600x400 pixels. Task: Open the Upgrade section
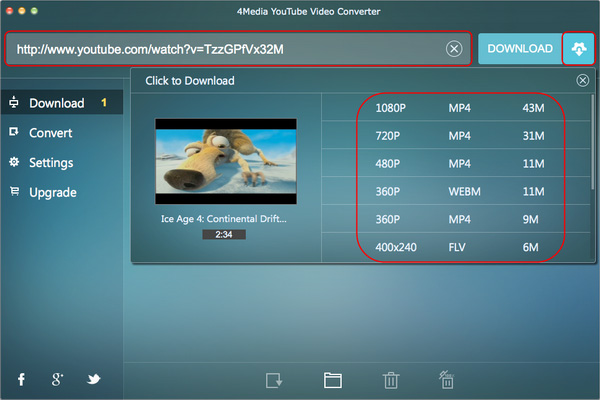[51, 192]
